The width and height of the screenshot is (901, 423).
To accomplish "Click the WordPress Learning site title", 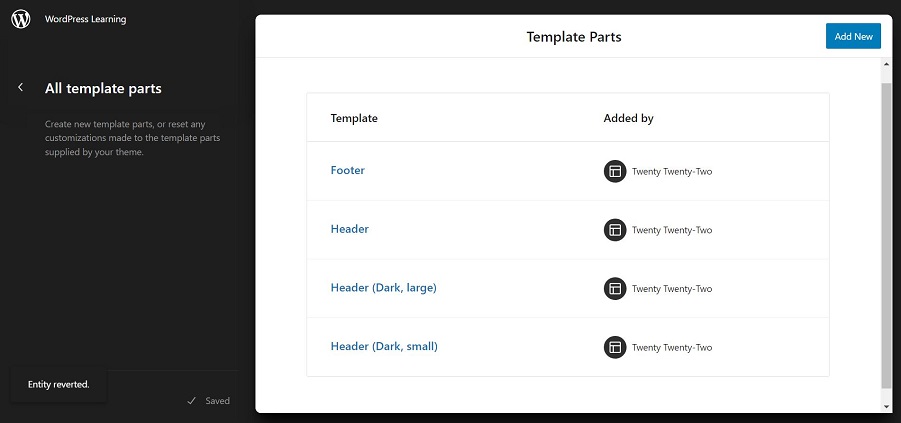I will [x=86, y=19].
